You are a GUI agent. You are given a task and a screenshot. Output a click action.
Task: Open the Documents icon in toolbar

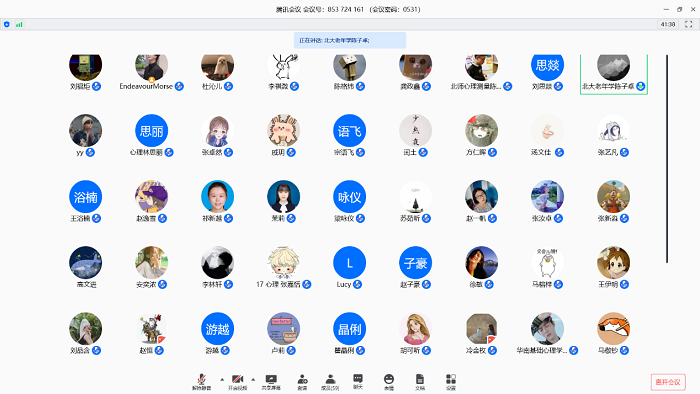coord(420,382)
